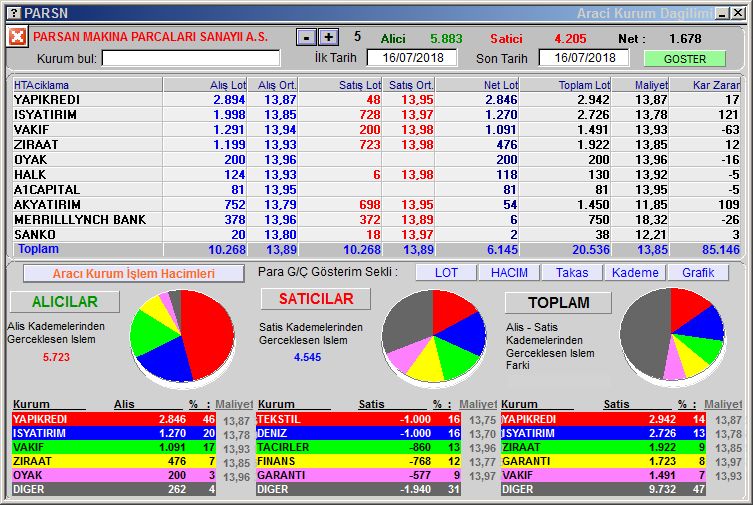Screen dimensions: 753x505
Task: Switch display mode to LOT
Action: 446,273
